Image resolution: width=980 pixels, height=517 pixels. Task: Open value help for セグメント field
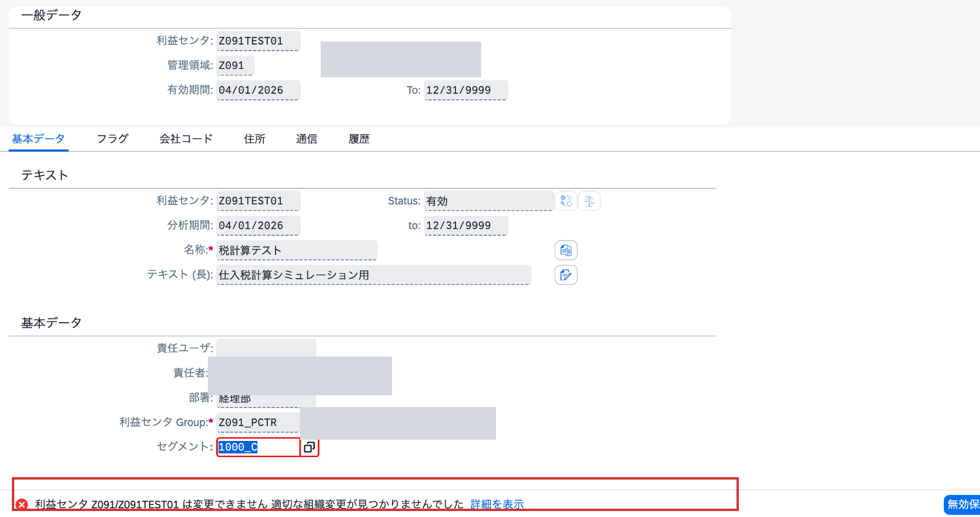[x=309, y=447]
